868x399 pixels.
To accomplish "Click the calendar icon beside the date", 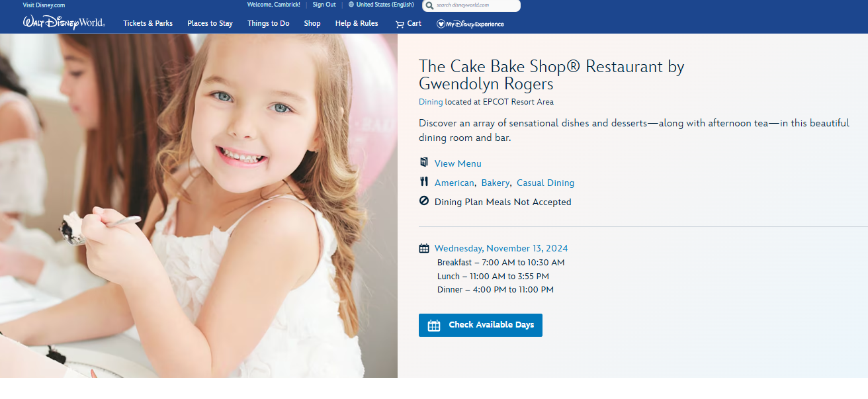I will click(424, 248).
